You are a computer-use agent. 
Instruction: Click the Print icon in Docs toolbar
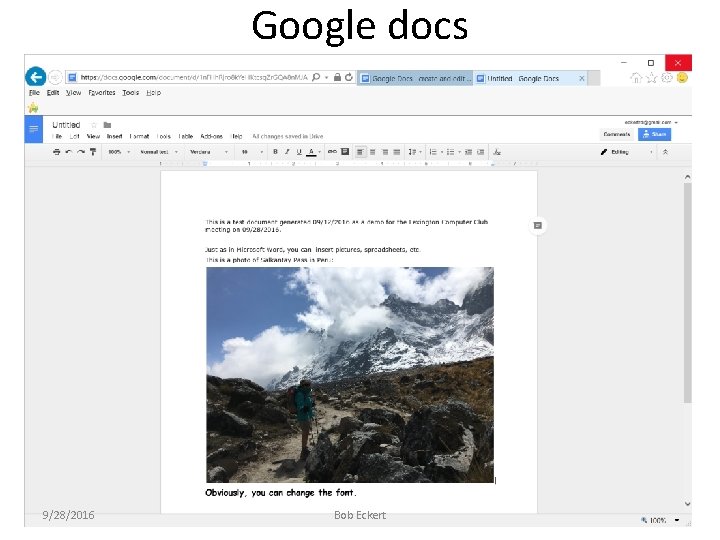[56, 152]
